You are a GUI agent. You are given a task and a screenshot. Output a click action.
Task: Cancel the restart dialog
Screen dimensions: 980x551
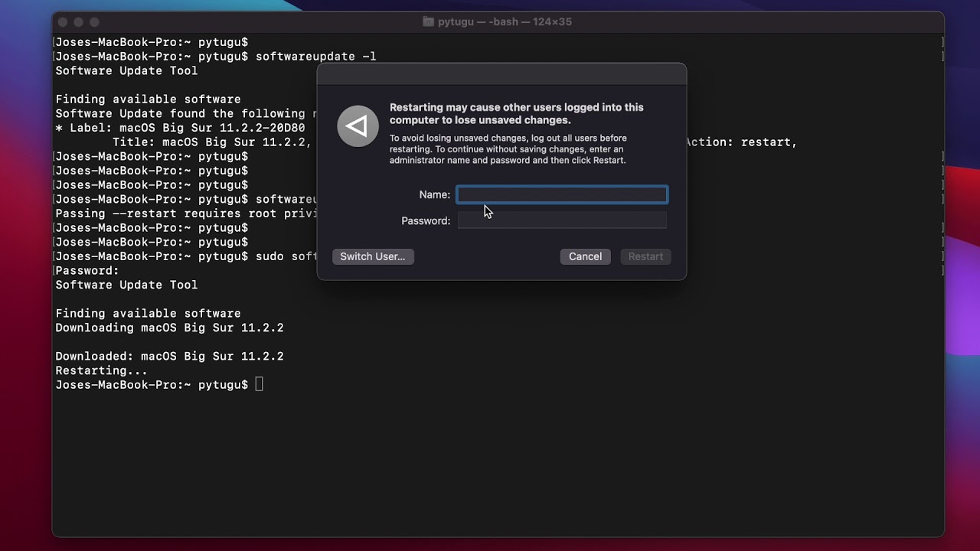tap(585, 256)
